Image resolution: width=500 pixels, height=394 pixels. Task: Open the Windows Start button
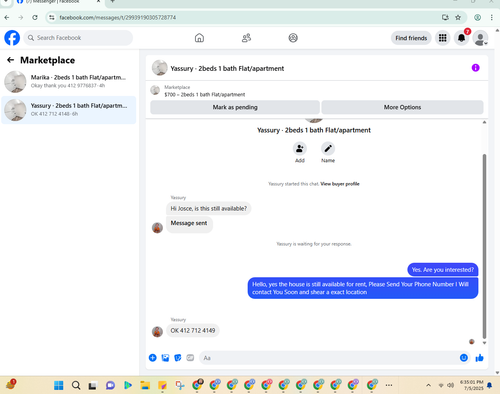coord(59,385)
